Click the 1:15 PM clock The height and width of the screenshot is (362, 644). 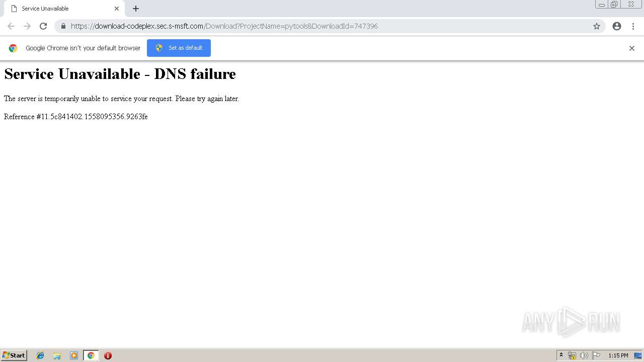[x=618, y=355]
